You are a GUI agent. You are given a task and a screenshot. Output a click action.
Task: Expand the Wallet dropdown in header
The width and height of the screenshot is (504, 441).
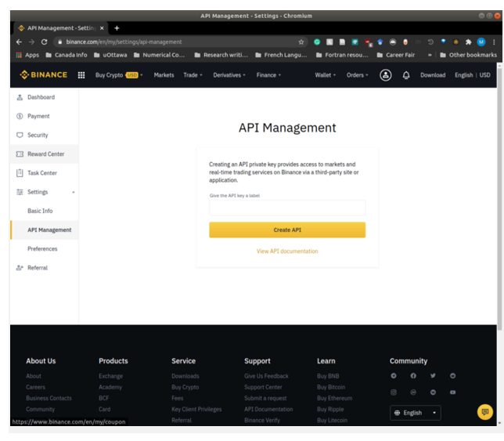[325, 75]
